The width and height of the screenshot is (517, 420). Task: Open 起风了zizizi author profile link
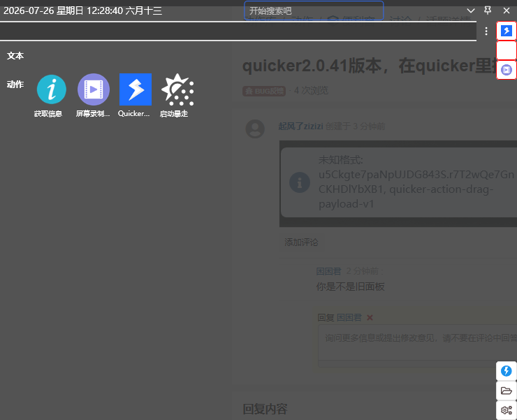coord(300,126)
